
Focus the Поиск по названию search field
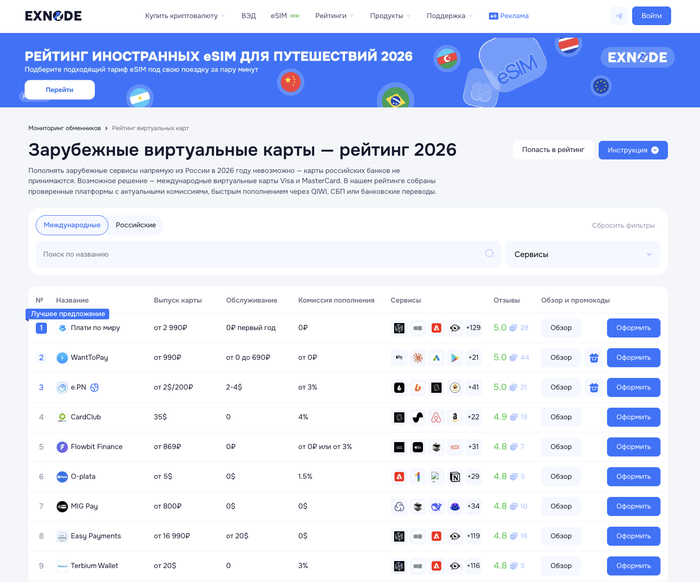tap(268, 254)
